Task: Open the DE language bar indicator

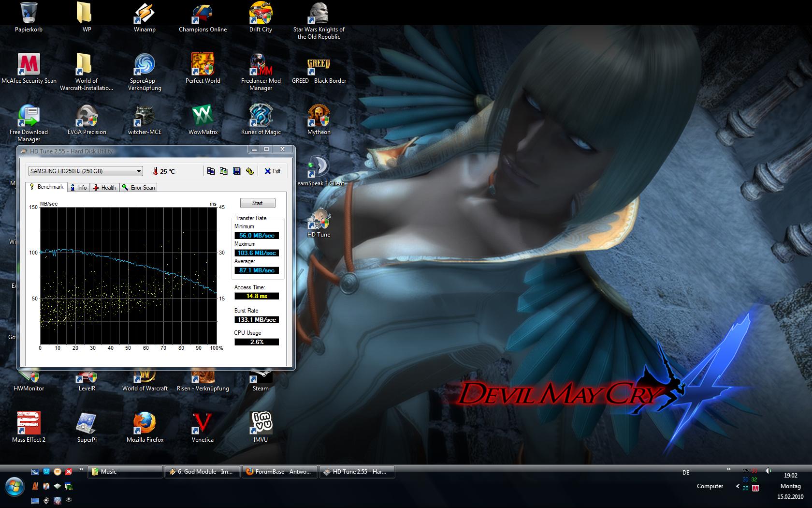Action: coord(686,473)
